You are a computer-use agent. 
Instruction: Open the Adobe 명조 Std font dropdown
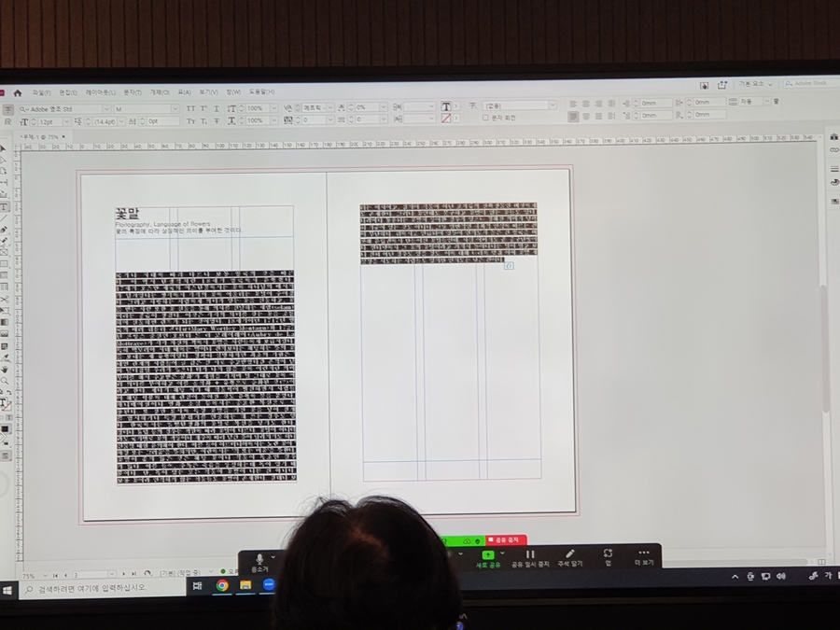(105, 109)
